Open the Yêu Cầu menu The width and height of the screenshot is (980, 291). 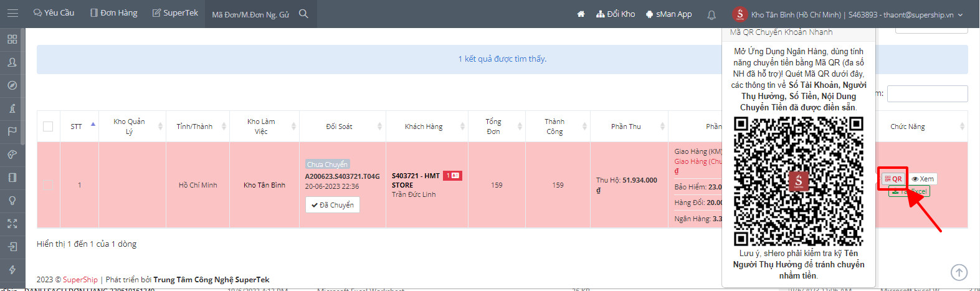click(x=54, y=13)
